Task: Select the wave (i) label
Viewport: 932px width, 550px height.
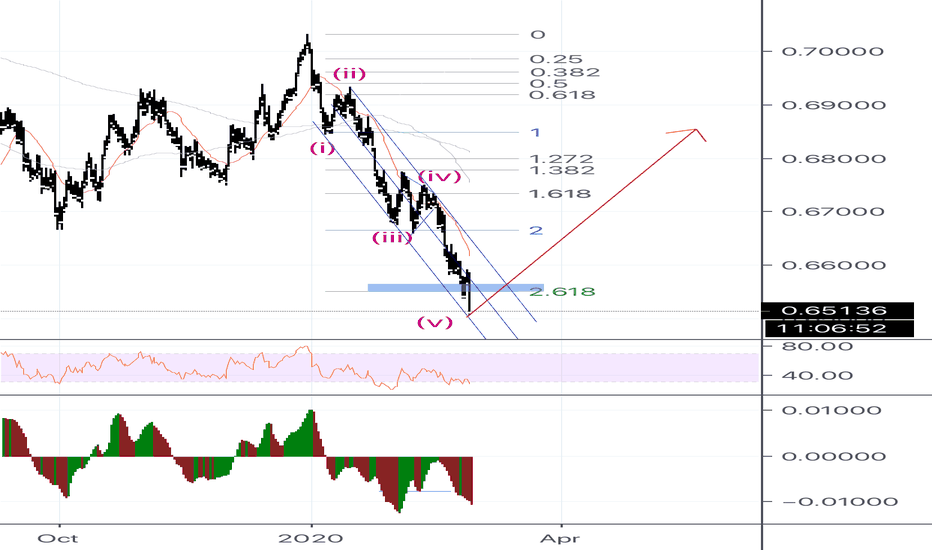Action: [323, 149]
